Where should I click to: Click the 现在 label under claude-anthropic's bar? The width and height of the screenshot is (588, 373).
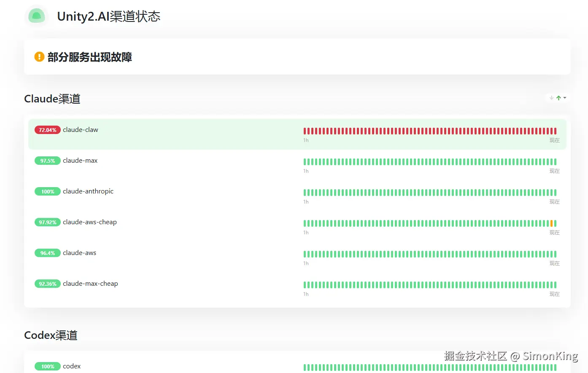click(x=555, y=202)
